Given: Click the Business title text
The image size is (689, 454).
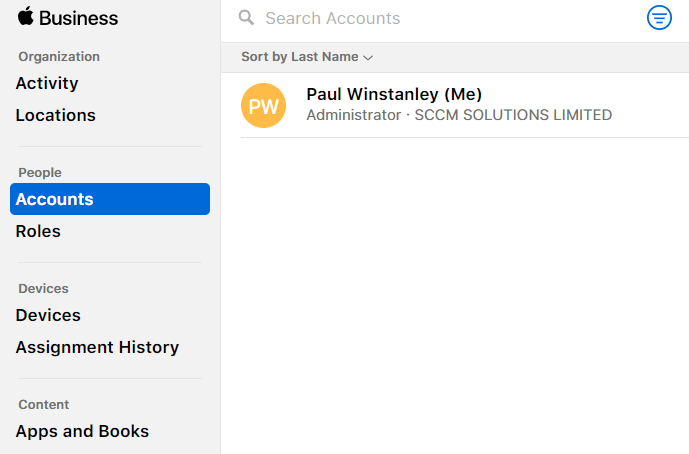Looking at the screenshot, I should click(79, 18).
